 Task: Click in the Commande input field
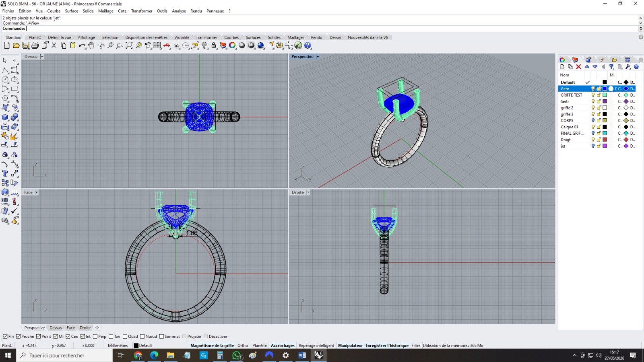pos(332,29)
